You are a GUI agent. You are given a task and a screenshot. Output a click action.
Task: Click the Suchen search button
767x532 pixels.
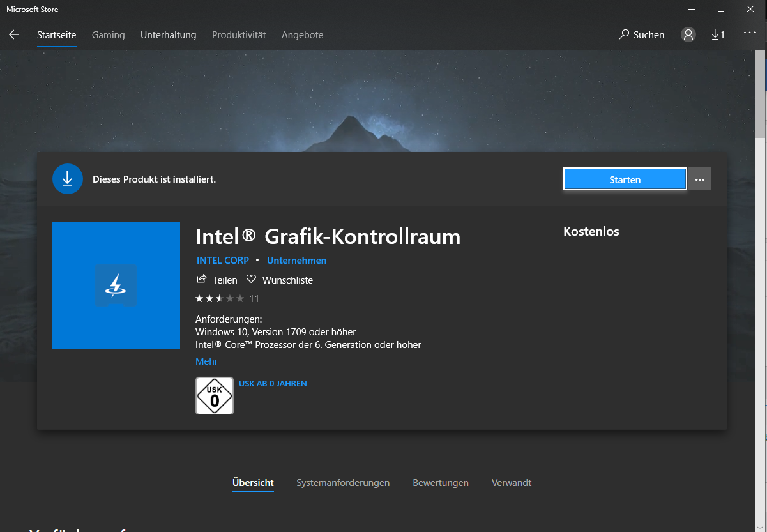(x=642, y=35)
